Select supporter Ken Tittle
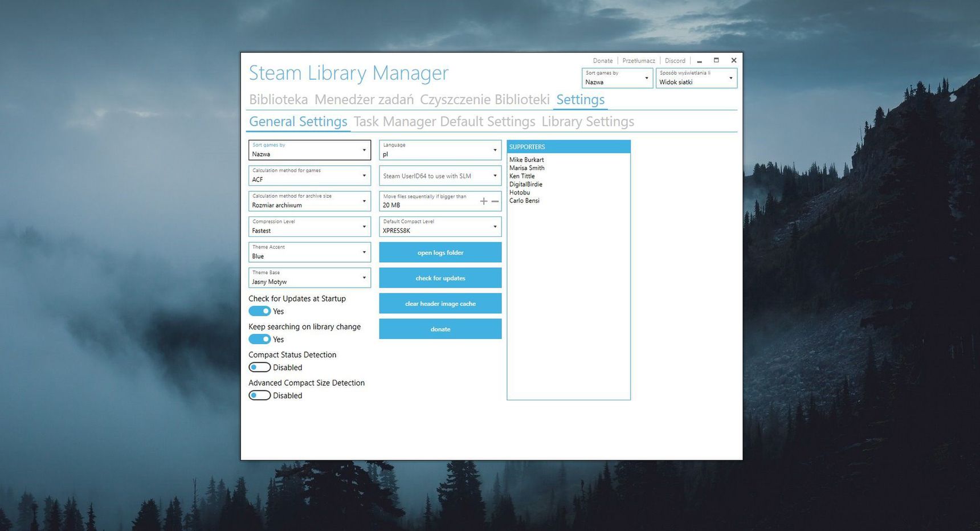The width and height of the screenshot is (980, 531). [x=522, y=176]
